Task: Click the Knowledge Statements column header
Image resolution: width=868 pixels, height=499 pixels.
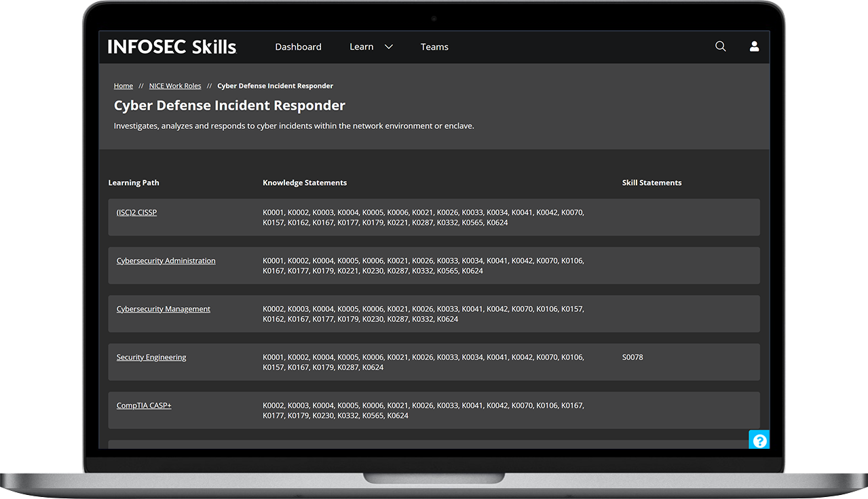Action: (x=304, y=182)
